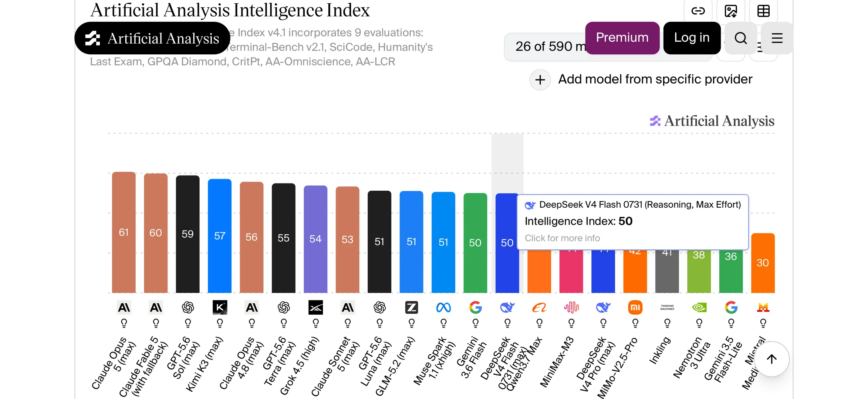Select the Gemini 3.6 Flash green bar
Viewport: 868px width, 399px height.
click(475, 243)
